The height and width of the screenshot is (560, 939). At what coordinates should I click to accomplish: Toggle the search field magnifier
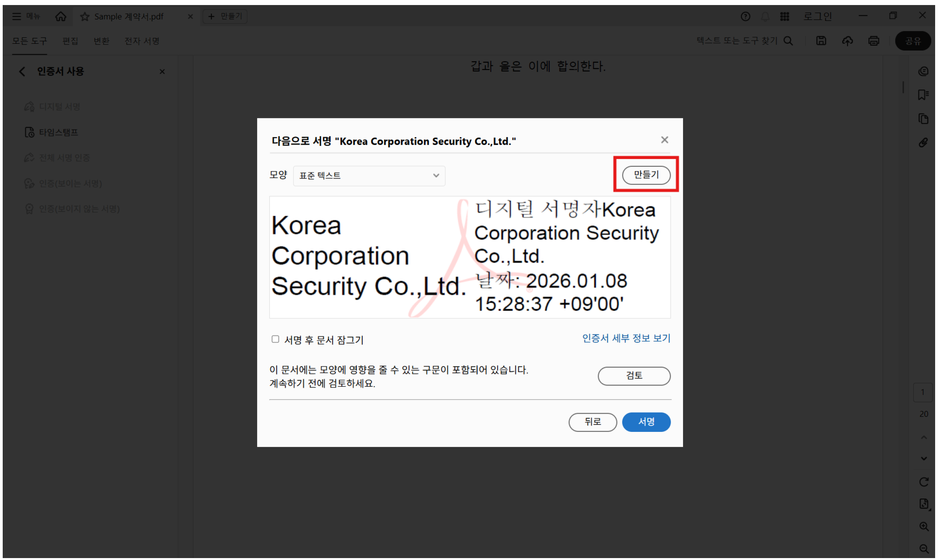coord(788,41)
